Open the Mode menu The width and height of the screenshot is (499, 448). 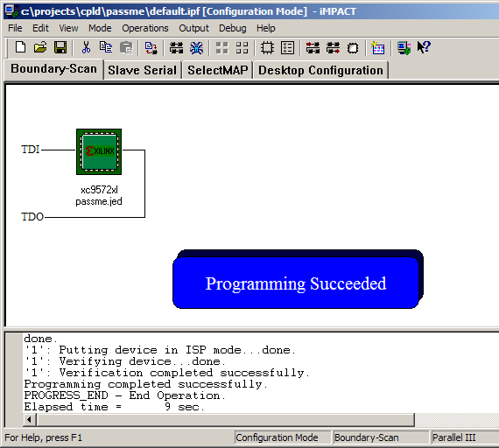click(x=100, y=28)
